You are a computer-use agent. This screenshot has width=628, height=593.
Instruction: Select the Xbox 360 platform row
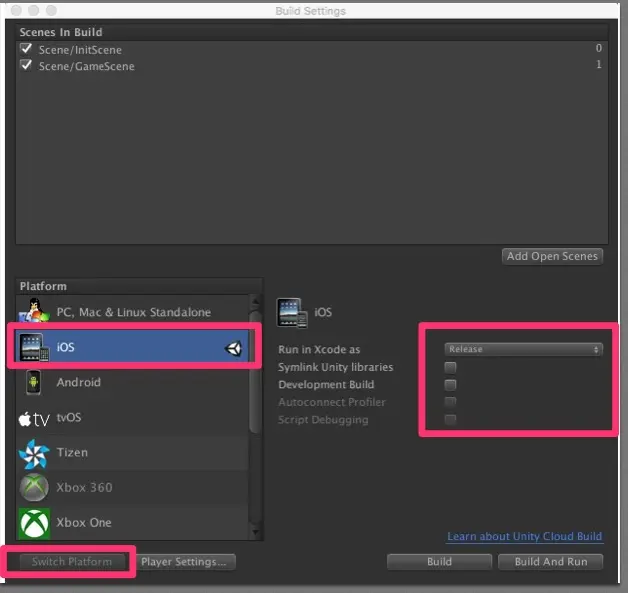(132, 488)
